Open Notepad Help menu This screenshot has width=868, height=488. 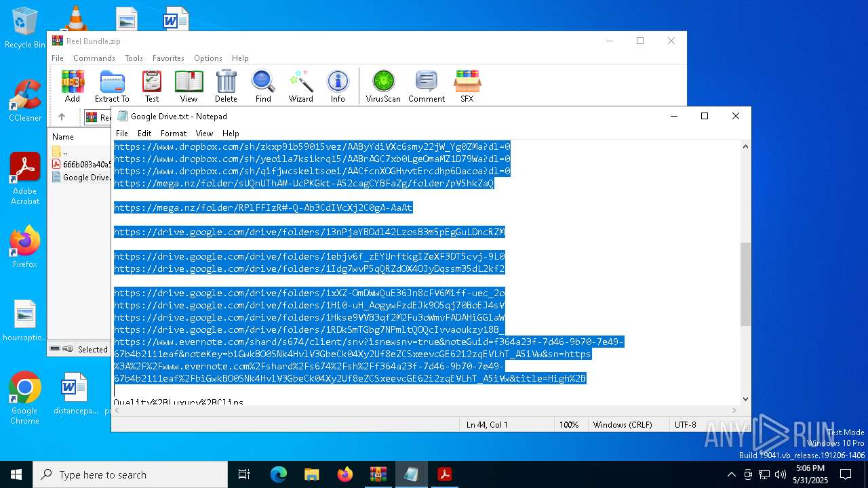[231, 134]
